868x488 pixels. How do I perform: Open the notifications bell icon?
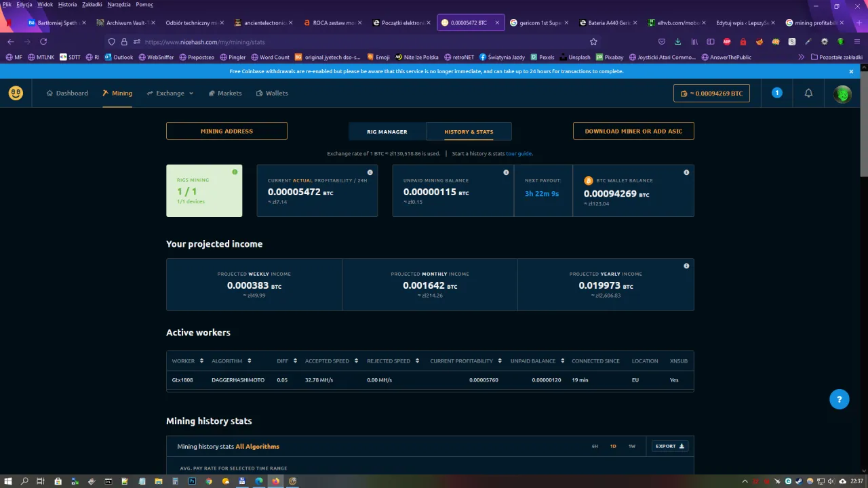pos(808,94)
